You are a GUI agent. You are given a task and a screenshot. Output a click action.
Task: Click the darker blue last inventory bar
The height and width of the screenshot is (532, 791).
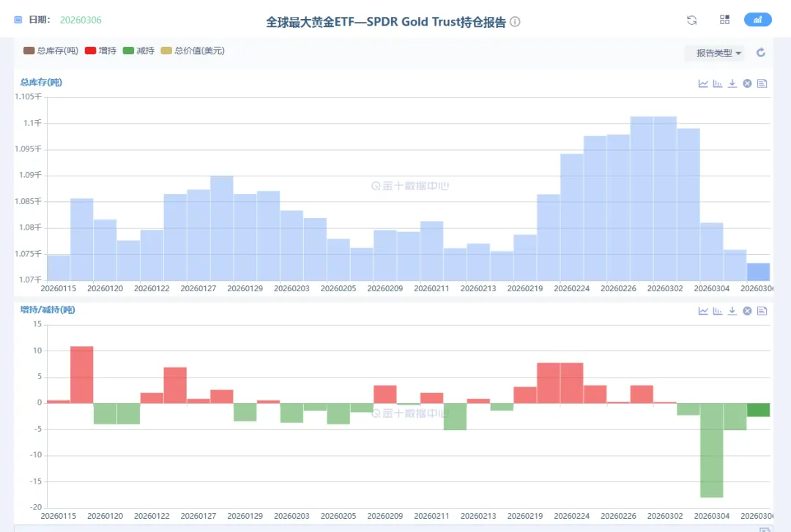758,271
